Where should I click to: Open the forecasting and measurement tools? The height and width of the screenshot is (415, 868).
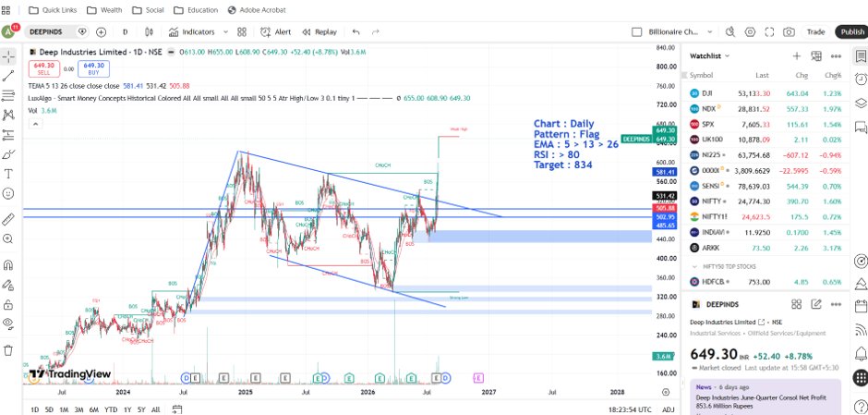[8, 135]
